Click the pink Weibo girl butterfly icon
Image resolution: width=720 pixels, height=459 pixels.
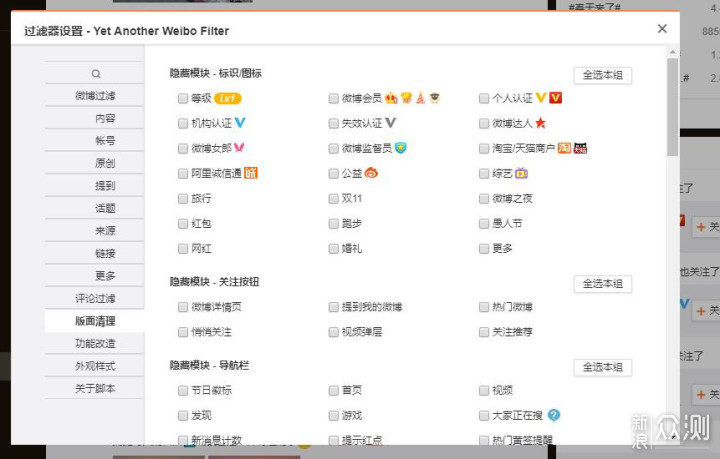(239, 148)
